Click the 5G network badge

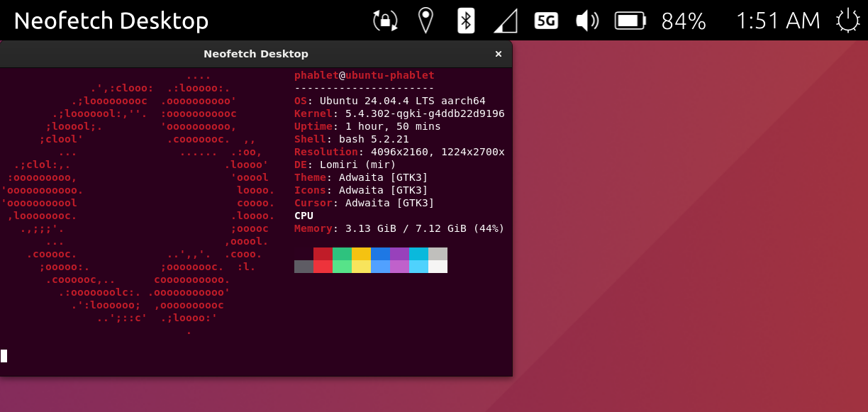coord(546,21)
